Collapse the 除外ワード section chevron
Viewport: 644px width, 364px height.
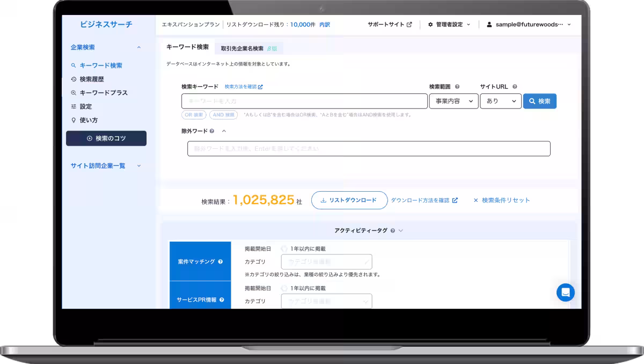pyautogui.click(x=224, y=130)
